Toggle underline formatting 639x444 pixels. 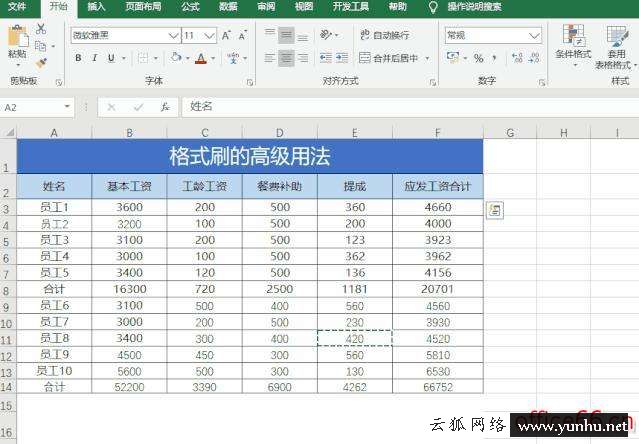click(111, 58)
